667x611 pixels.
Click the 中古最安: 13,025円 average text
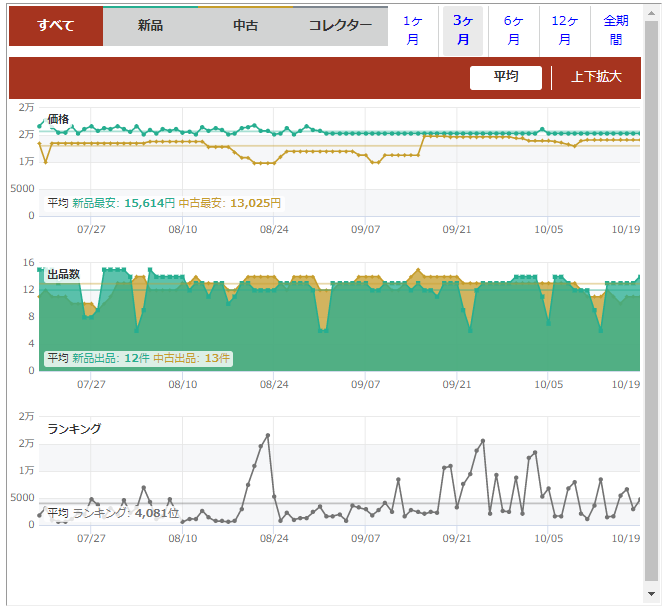coord(230,203)
